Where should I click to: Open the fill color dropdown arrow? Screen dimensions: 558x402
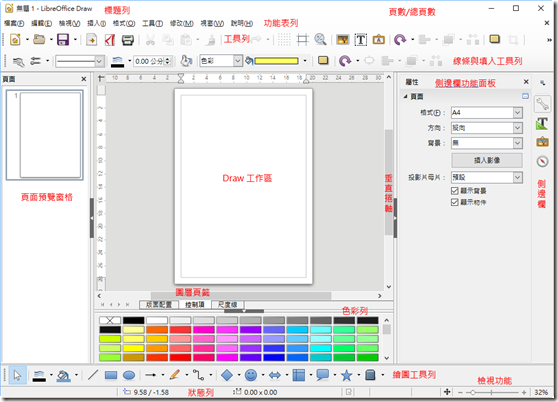click(x=305, y=61)
